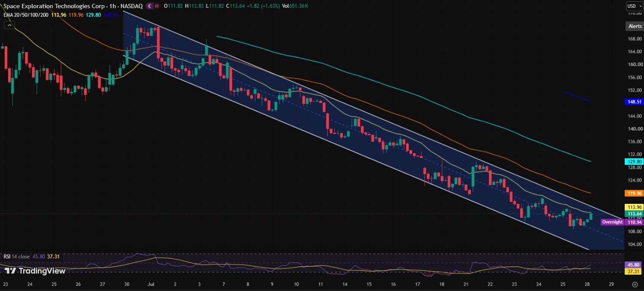Click the Jul marker on time axis
644x291 pixels.
pos(151,284)
